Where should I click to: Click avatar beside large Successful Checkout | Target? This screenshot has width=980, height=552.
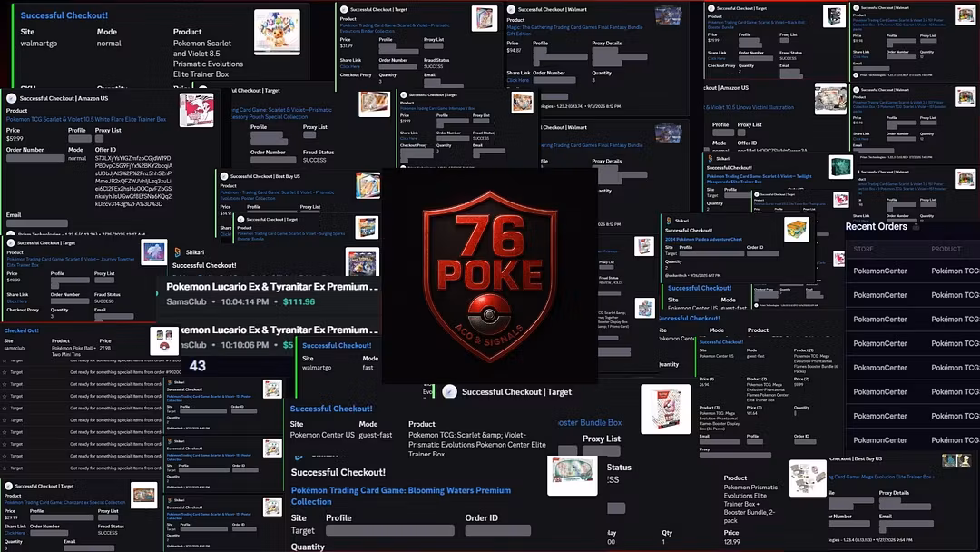(x=449, y=392)
